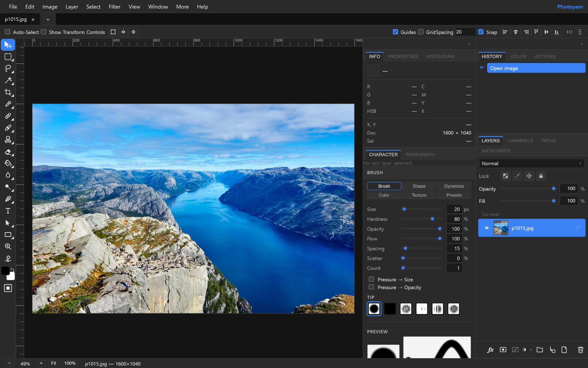Select the Brush tool in toolbar
The height and width of the screenshot is (368, 588).
click(x=8, y=128)
